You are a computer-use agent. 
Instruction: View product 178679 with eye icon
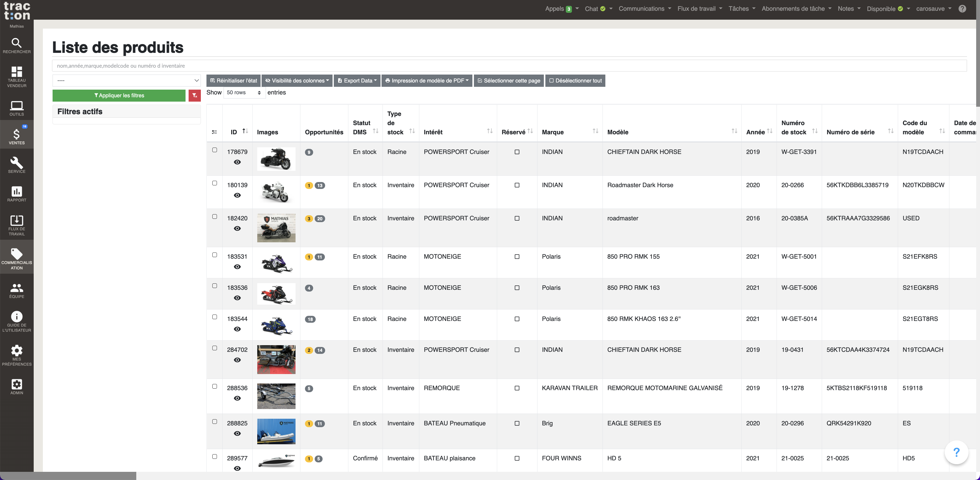(x=237, y=162)
